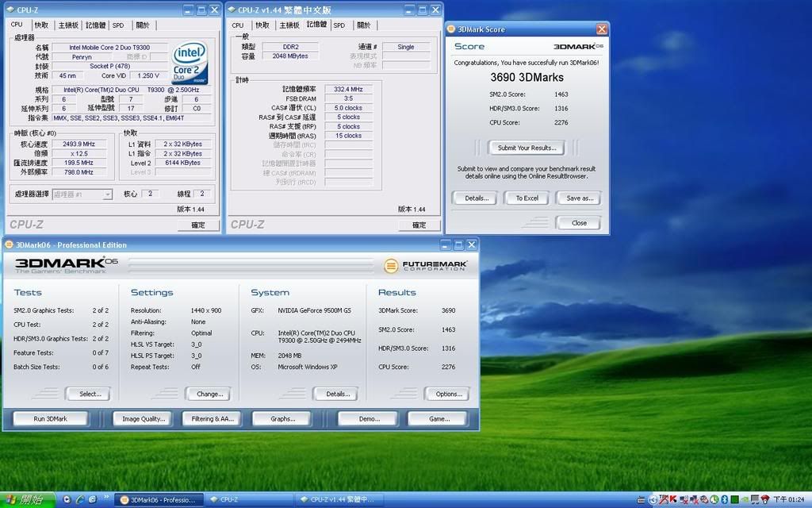
Task: Open Details in the 3DMark Score window
Action: click(x=477, y=198)
